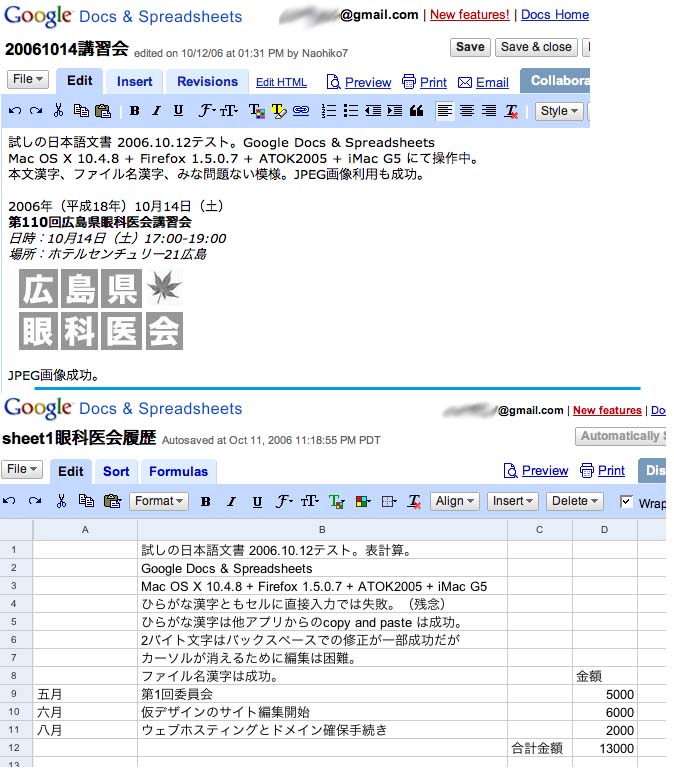
Task: Pick the cell background color swatch icon in the spreadsheet
Action: point(362,501)
